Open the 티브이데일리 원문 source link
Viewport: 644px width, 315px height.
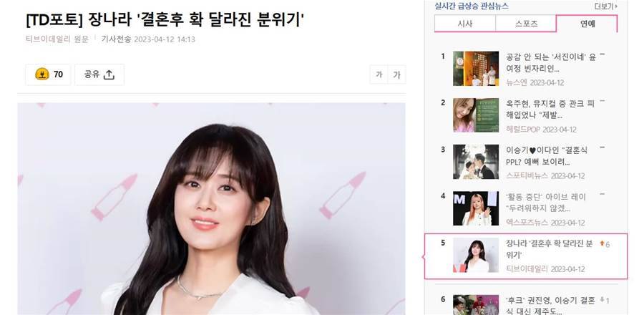tap(57, 39)
